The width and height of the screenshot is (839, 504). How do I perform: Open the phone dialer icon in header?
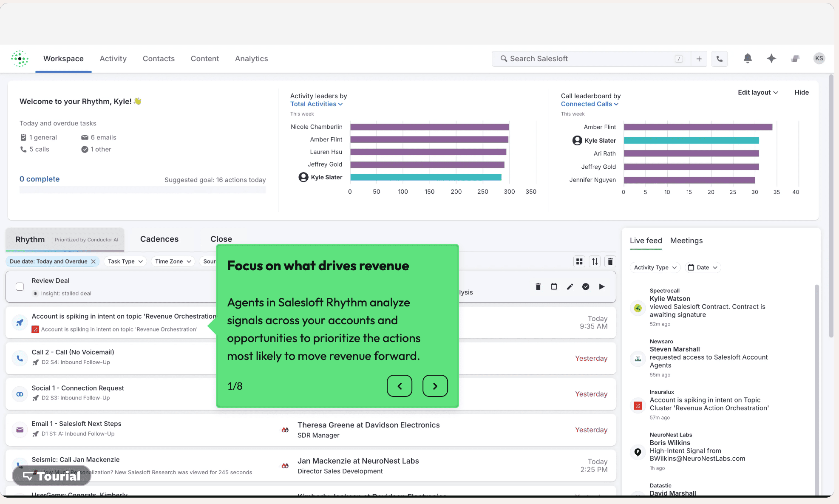coord(719,59)
